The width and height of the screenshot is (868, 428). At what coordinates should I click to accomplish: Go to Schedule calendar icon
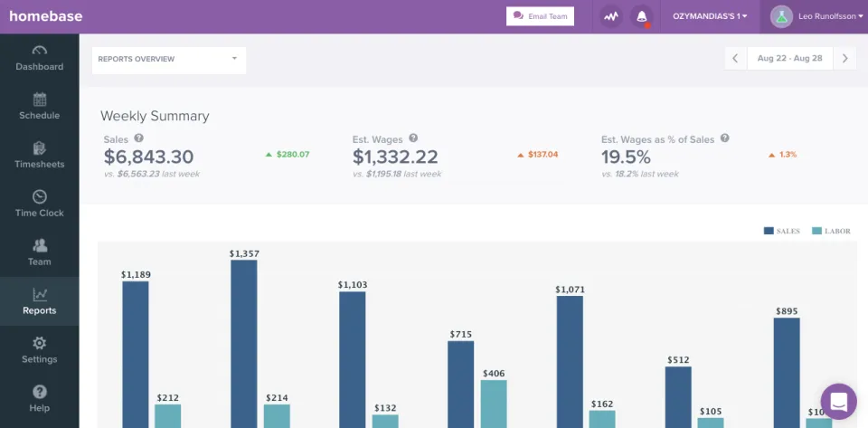pyautogui.click(x=39, y=100)
